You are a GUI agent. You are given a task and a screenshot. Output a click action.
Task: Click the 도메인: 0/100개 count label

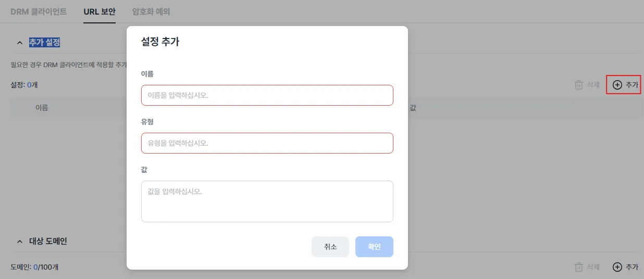coord(34,267)
